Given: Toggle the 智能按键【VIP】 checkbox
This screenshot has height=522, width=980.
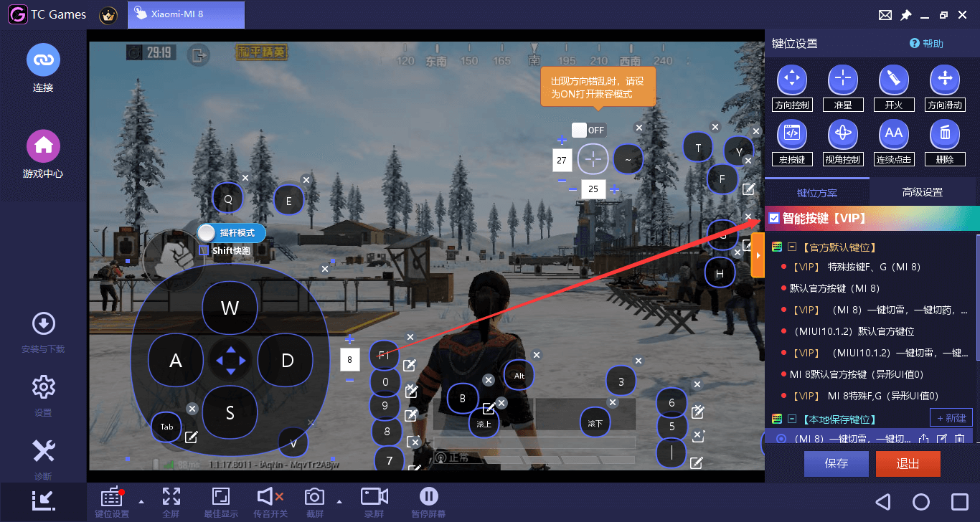Looking at the screenshot, I should (x=774, y=218).
